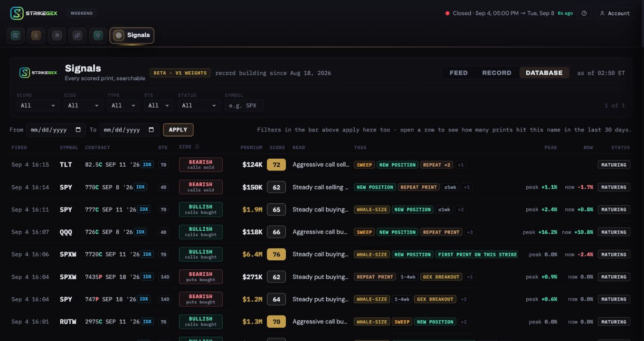Click the info icon beside the SIDE header
The image size is (644, 341).
pyautogui.click(x=197, y=147)
